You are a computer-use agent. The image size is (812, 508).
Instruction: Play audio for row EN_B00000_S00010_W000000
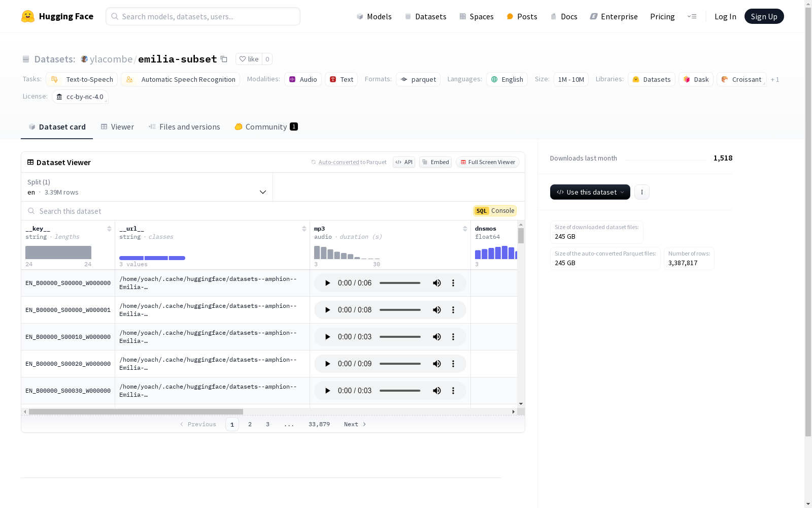[x=327, y=337]
